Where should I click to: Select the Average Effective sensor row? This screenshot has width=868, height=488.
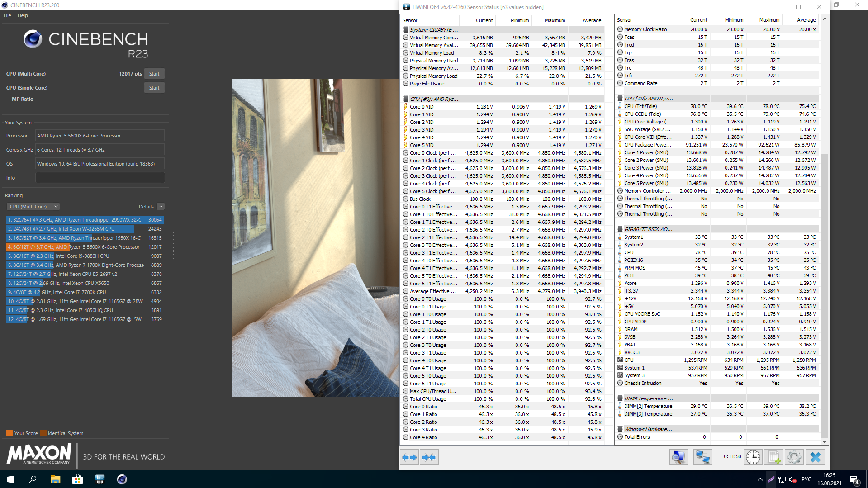(x=503, y=291)
